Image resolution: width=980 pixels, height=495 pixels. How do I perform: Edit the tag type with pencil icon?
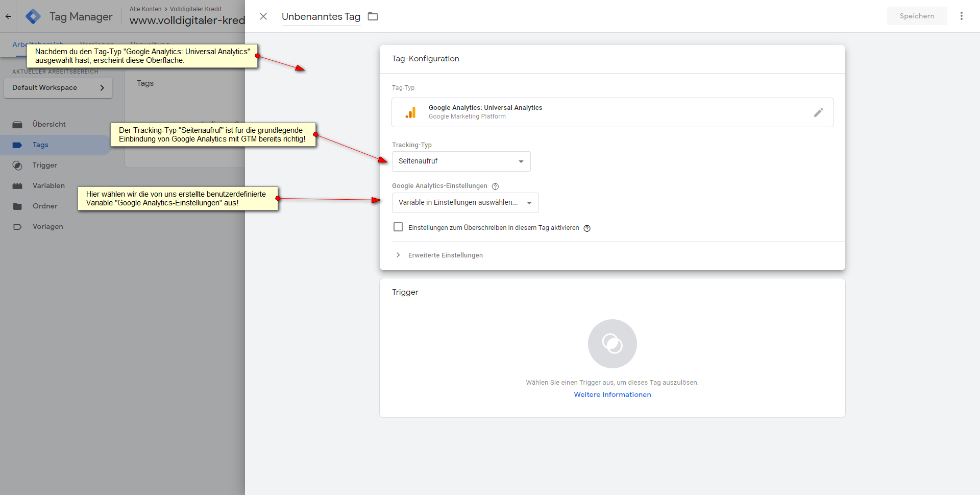(819, 112)
